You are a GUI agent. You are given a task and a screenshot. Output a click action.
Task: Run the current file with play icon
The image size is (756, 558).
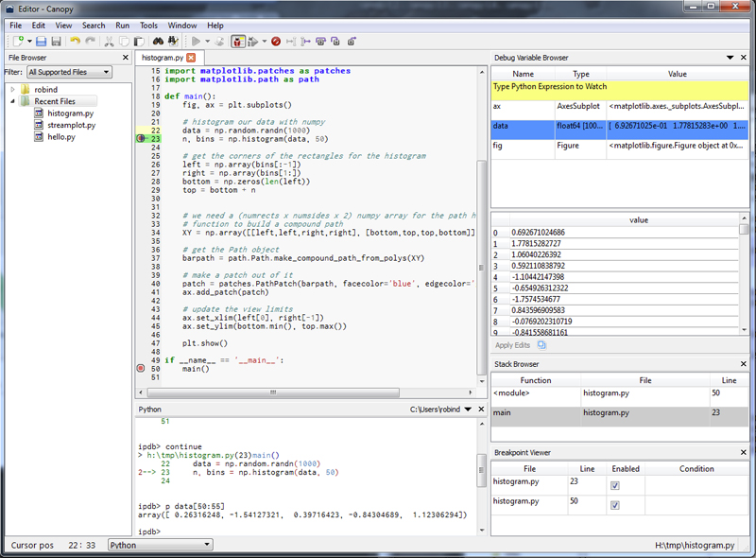(196, 42)
